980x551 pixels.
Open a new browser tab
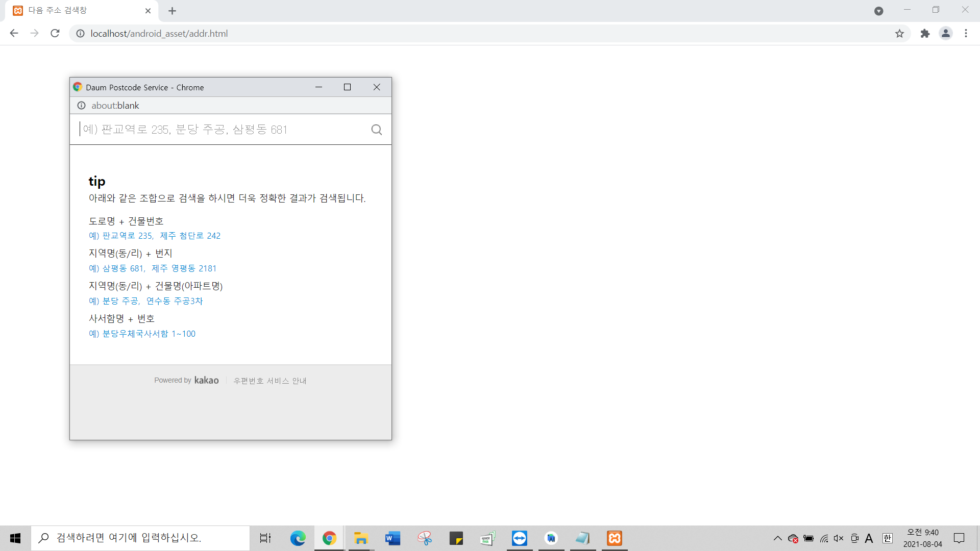(x=172, y=11)
